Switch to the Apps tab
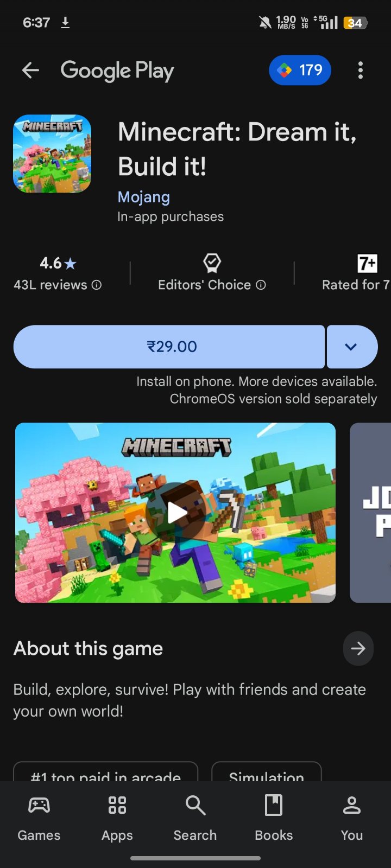 pos(117,819)
